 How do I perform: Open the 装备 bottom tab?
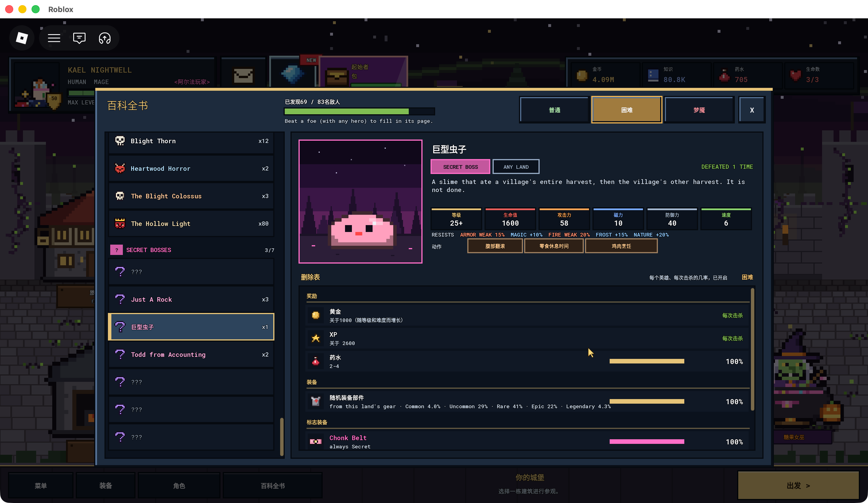pos(105,485)
